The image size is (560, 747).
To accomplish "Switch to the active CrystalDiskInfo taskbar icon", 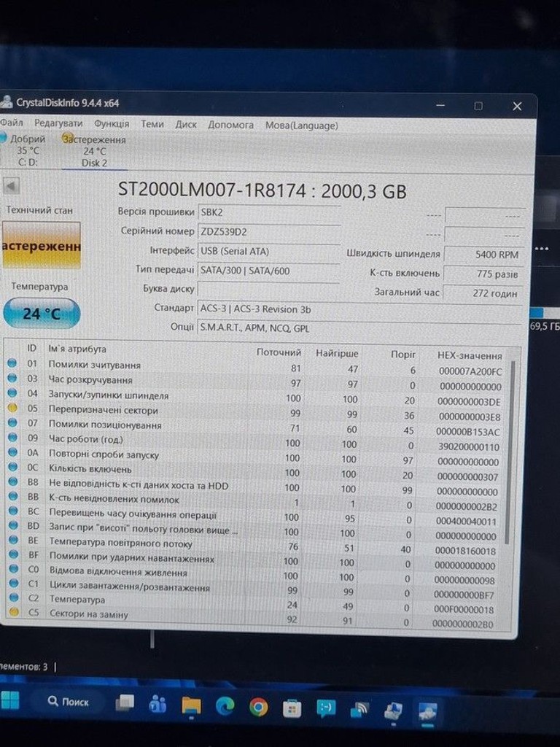I will pyautogui.click(x=427, y=713).
